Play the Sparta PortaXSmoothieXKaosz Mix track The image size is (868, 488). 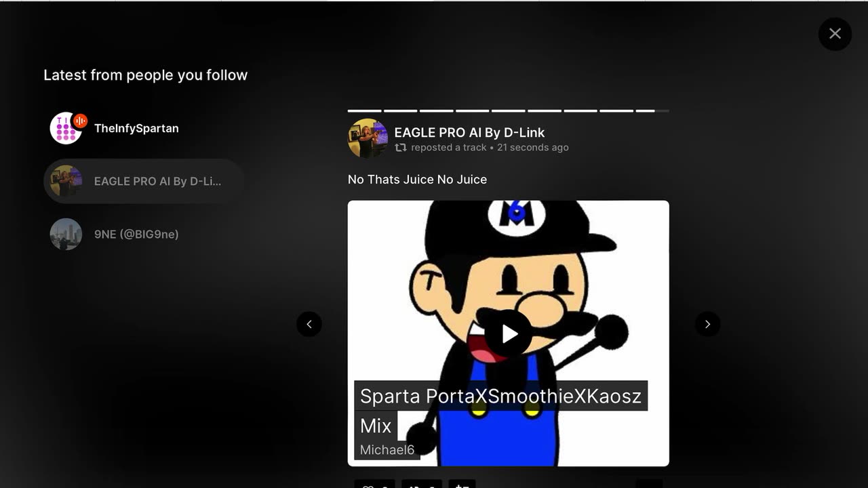coord(509,333)
